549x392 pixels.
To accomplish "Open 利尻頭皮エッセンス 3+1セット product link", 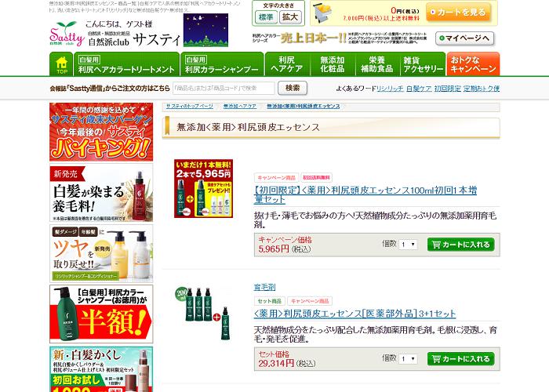I will 354,314.
